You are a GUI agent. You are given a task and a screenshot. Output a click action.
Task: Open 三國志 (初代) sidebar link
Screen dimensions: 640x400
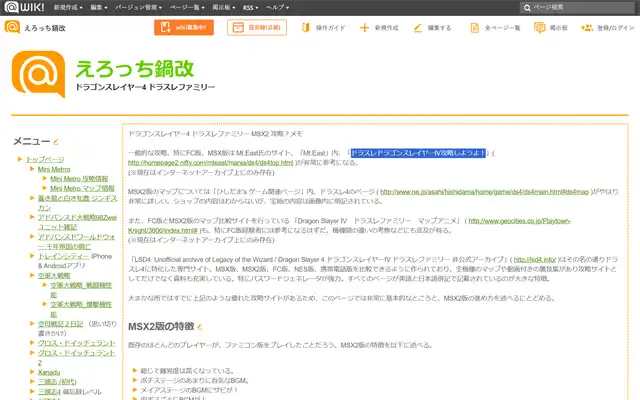[x=57, y=382]
